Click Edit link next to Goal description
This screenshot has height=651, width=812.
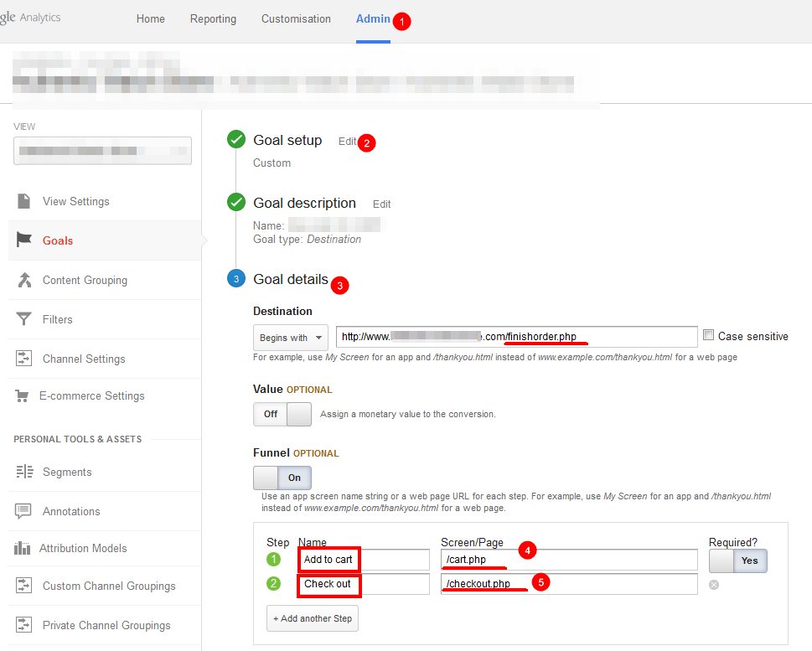point(382,204)
